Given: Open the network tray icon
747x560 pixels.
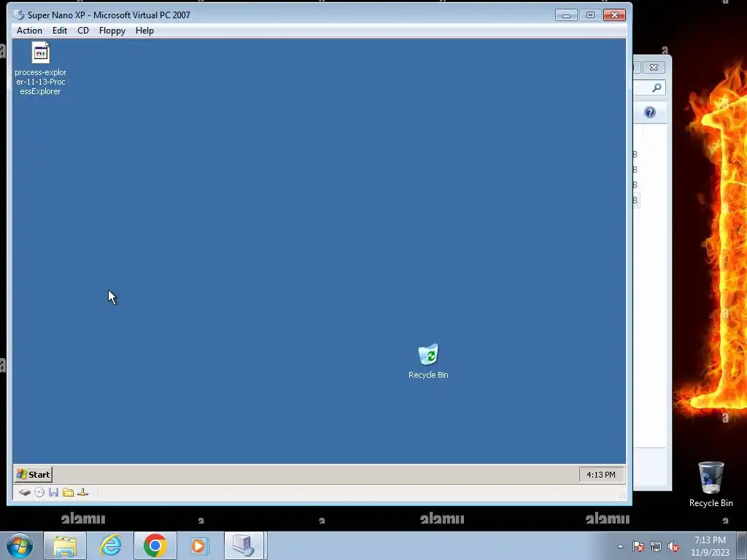Looking at the screenshot, I should pos(656,547).
